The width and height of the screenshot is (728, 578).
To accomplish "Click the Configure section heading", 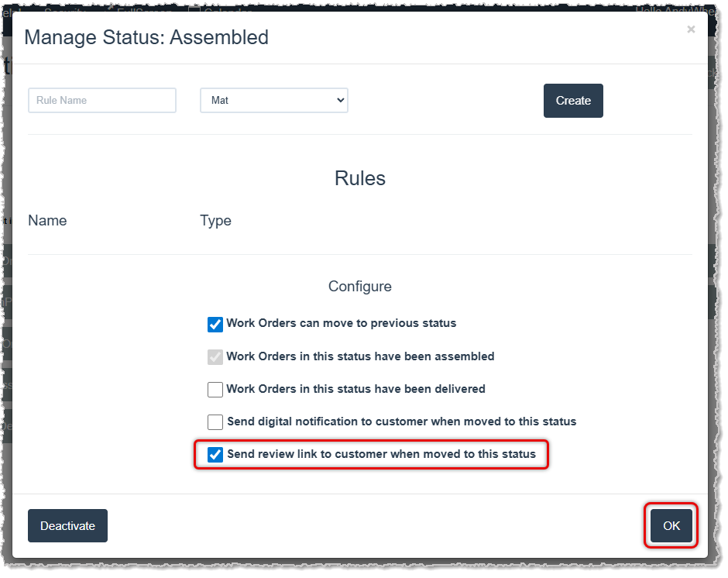I will (x=360, y=287).
